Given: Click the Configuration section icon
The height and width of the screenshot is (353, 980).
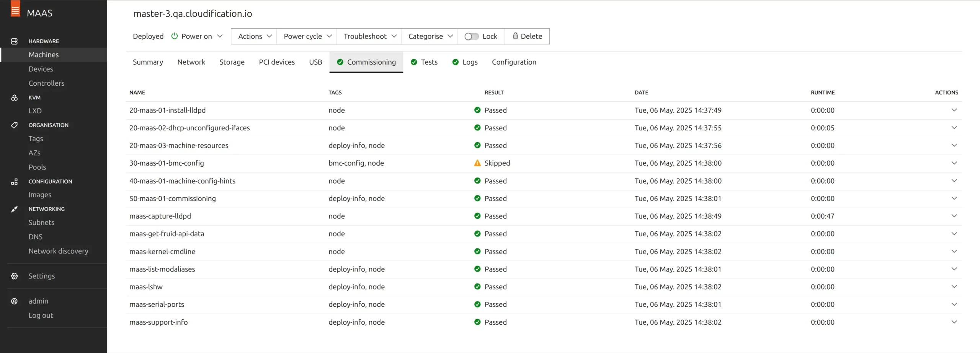Looking at the screenshot, I should click(x=15, y=182).
